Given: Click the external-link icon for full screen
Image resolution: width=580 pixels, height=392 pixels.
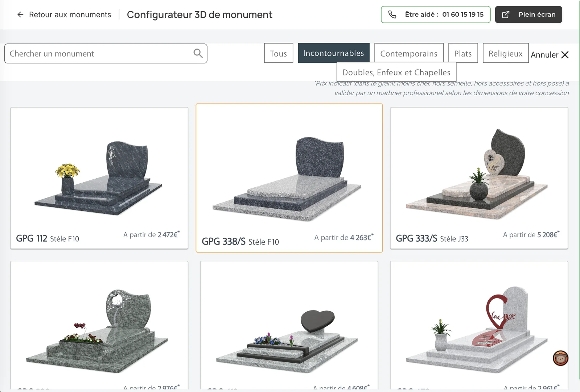Looking at the screenshot, I should tap(506, 14).
